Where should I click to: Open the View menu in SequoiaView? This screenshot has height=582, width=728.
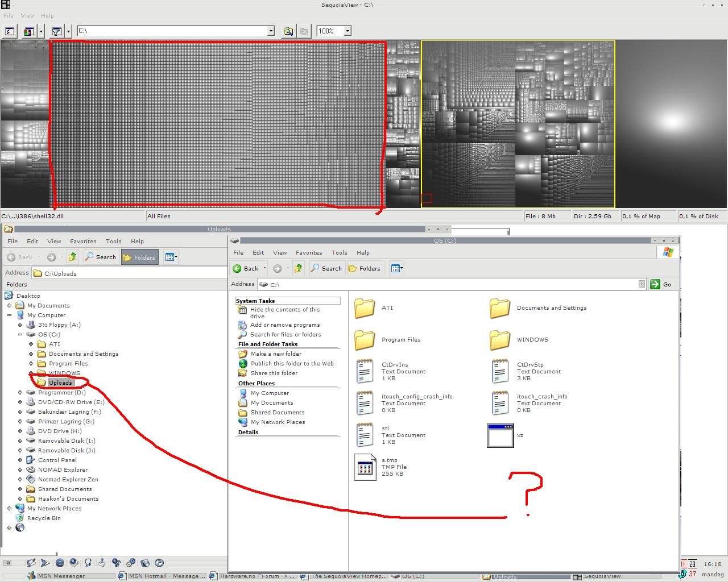(27, 15)
